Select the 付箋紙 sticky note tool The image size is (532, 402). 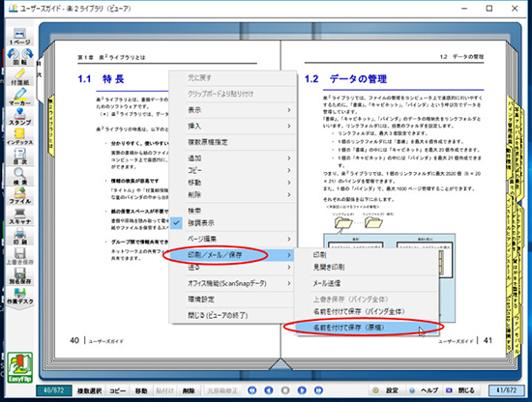pos(19,76)
